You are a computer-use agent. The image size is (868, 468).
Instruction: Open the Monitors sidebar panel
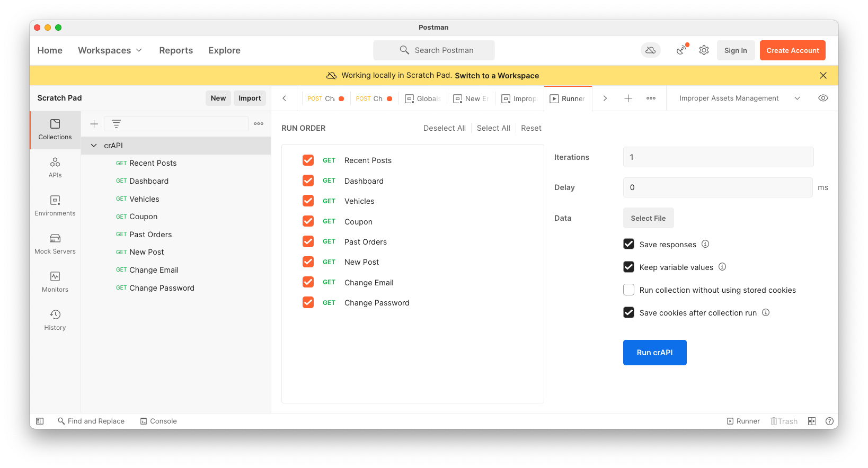click(55, 282)
